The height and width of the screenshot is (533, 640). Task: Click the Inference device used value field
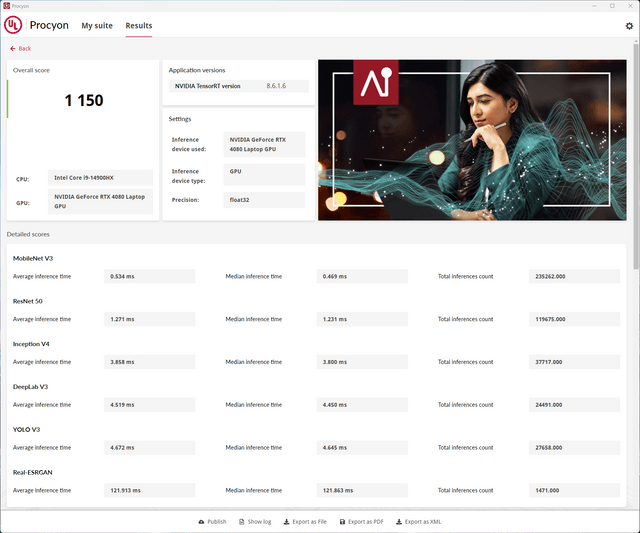pyautogui.click(x=264, y=144)
